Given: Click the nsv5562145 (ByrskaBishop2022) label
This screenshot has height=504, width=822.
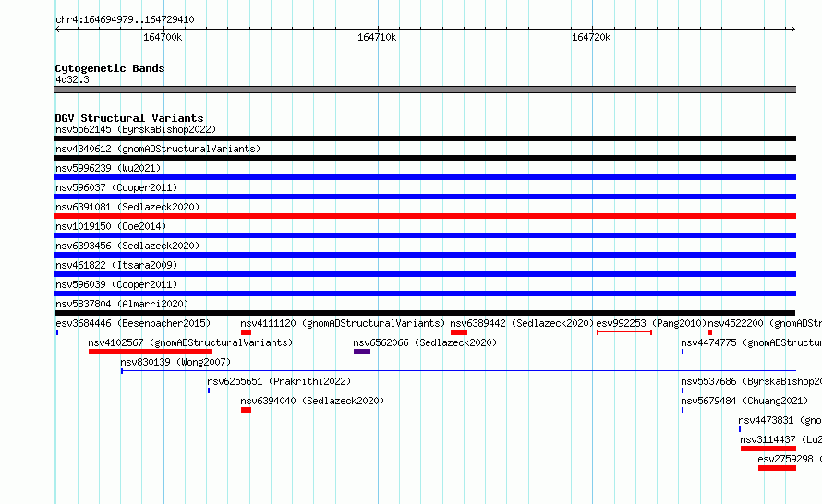Looking at the screenshot, I should tap(136, 129).
